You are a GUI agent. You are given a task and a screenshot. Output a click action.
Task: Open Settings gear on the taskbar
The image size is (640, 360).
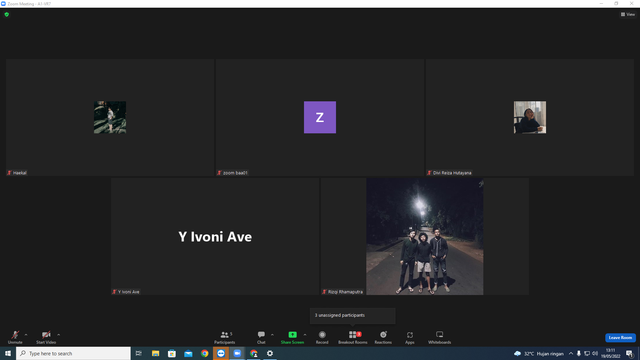pyautogui.click(x=270, y=353)
